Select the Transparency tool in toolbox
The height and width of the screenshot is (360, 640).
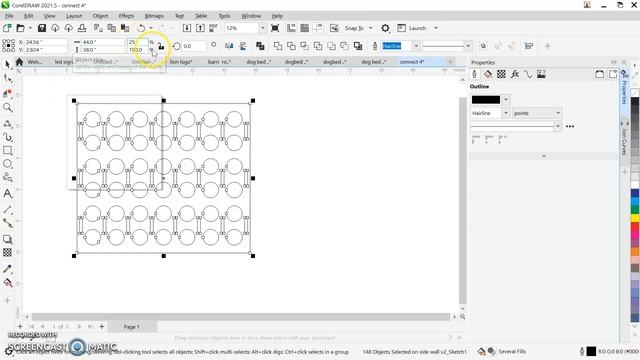[x=7, y=253]
